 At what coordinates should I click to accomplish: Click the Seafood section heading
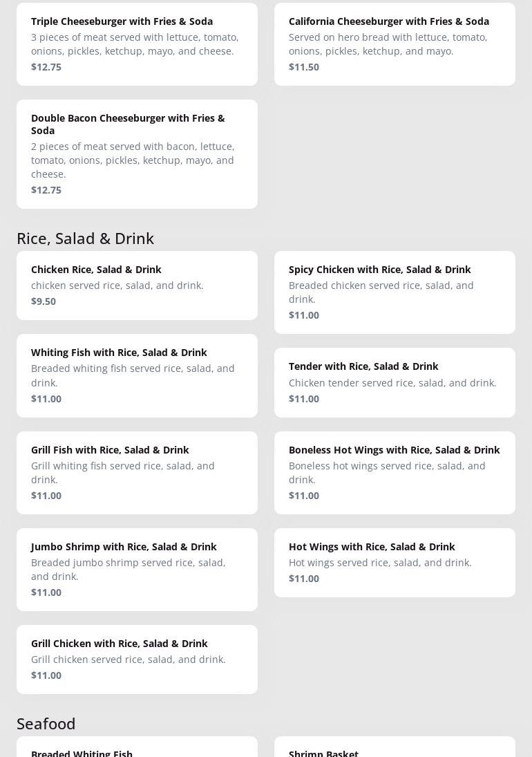click(x=46, y=723)
